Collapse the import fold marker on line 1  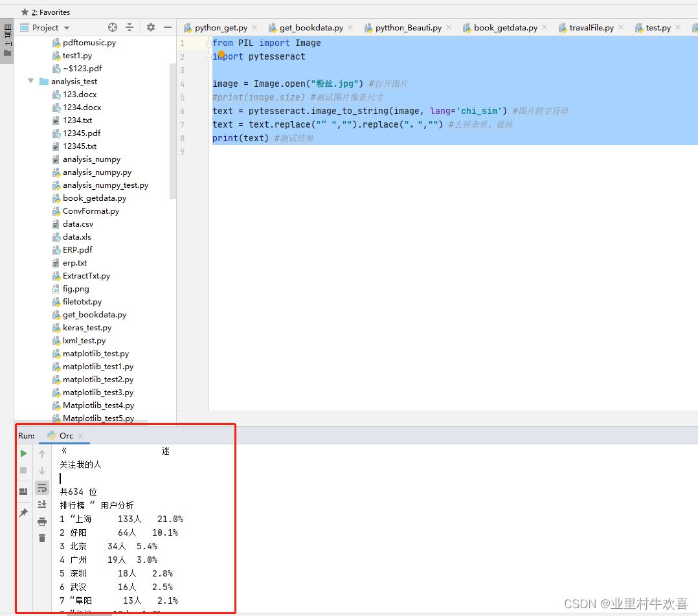[x=209, y=43]
